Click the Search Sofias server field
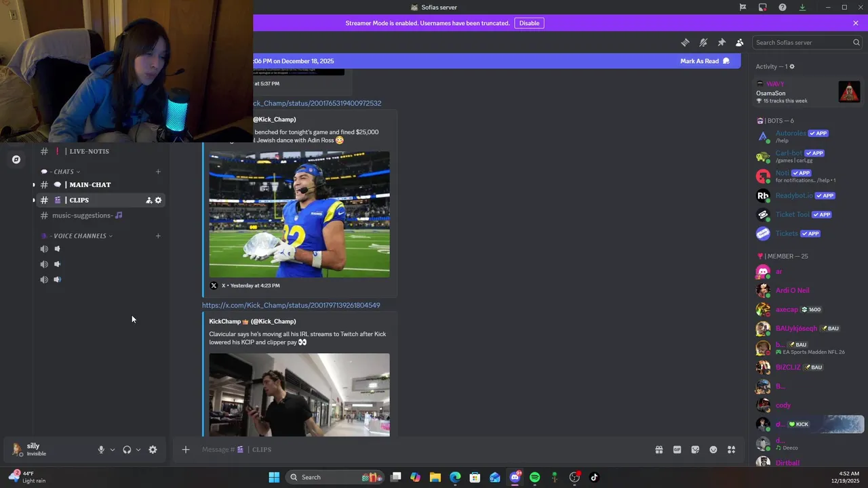Image resolution: width=868 pixels, height=488 pixels. tap(807, 42)
